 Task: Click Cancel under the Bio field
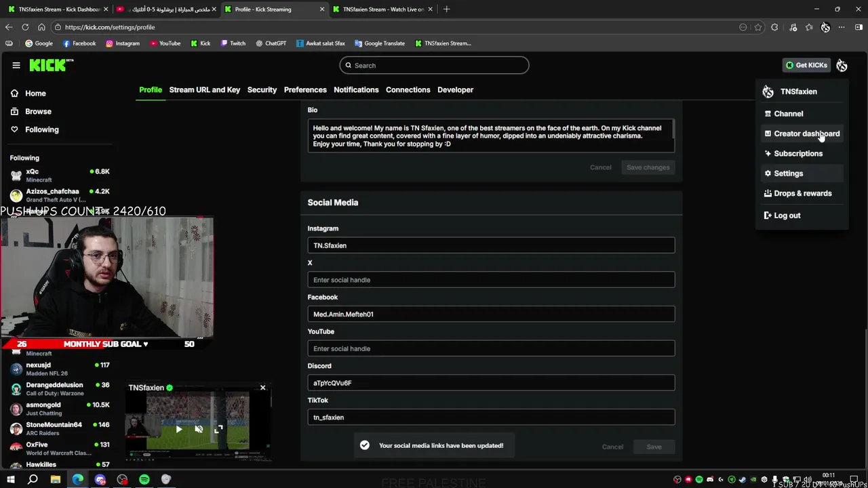[600, 167]
